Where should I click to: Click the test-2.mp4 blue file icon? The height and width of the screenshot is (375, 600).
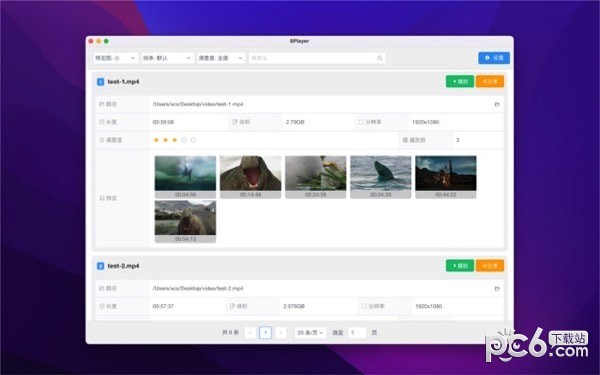[x=101, y=266]
